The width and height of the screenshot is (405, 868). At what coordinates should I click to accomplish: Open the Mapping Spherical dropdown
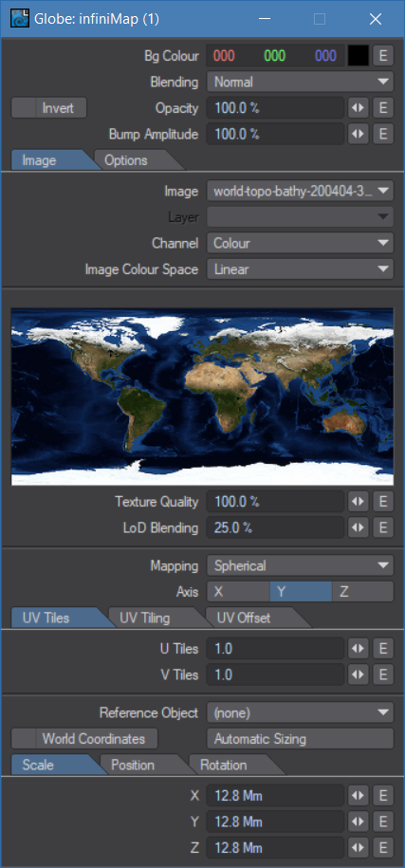(301, 565)
